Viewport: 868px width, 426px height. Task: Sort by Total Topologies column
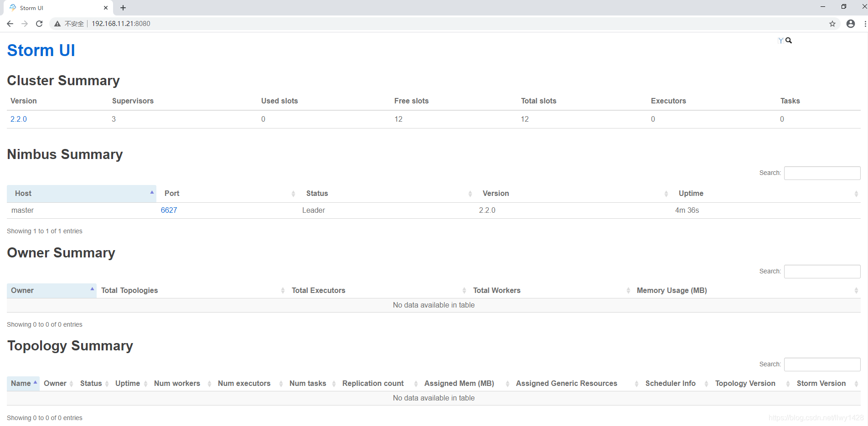click(x=192, y=291)
